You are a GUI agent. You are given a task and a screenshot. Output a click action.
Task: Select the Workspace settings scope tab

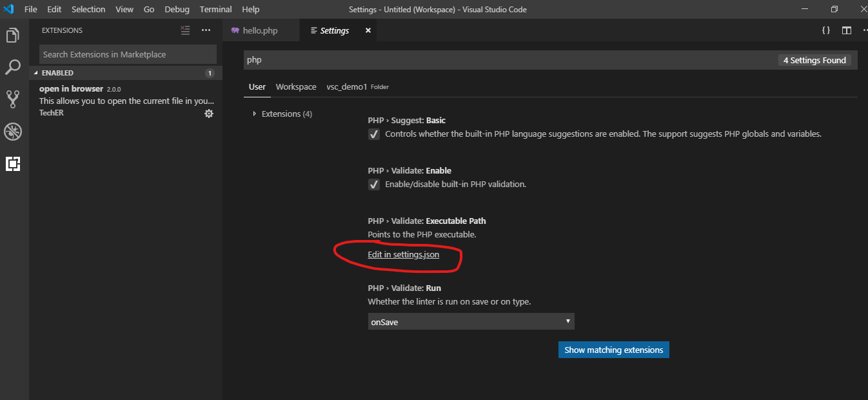tap(296, 86)
